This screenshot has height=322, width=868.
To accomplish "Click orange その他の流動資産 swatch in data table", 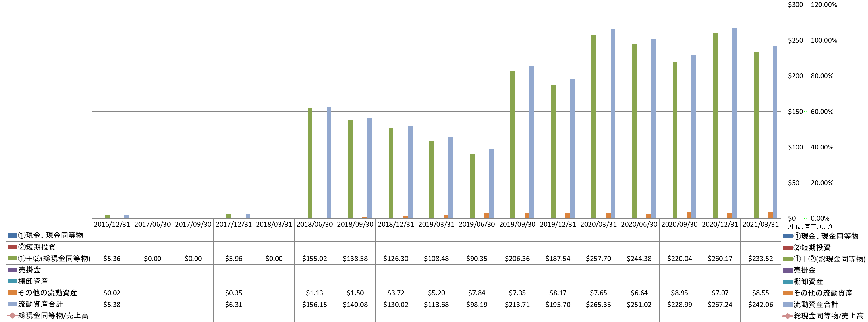I will pos(12,293).
